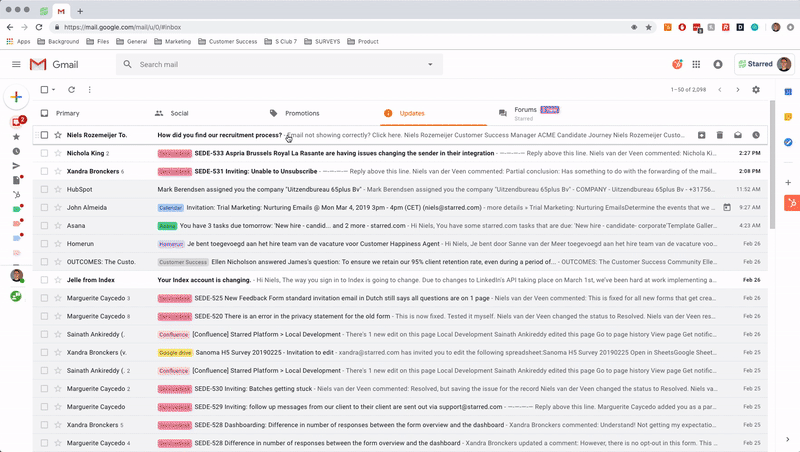The width and height of the screenshot is (800, 452).
Task: Reload the browser page
Action: (x=39, y=27)
